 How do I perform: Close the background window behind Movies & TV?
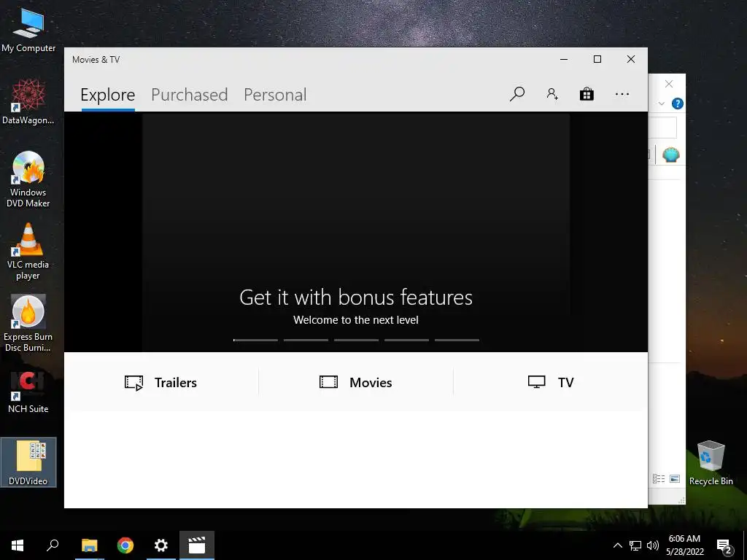click(669, 85)
